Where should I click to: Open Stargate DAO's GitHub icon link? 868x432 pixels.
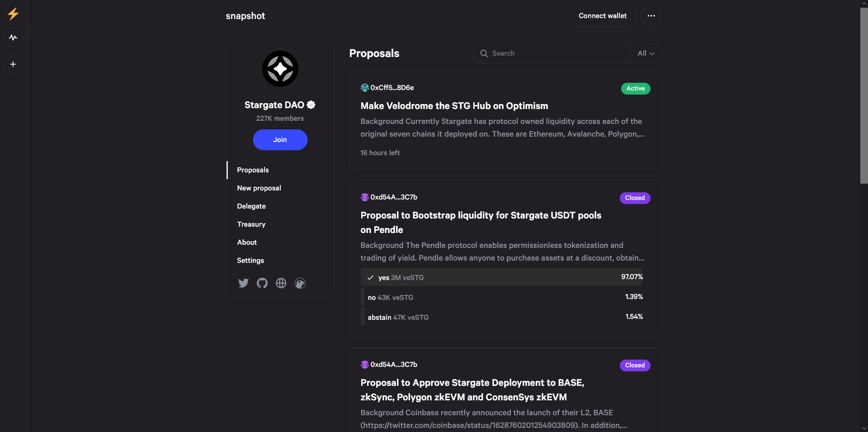pos(262,283)
